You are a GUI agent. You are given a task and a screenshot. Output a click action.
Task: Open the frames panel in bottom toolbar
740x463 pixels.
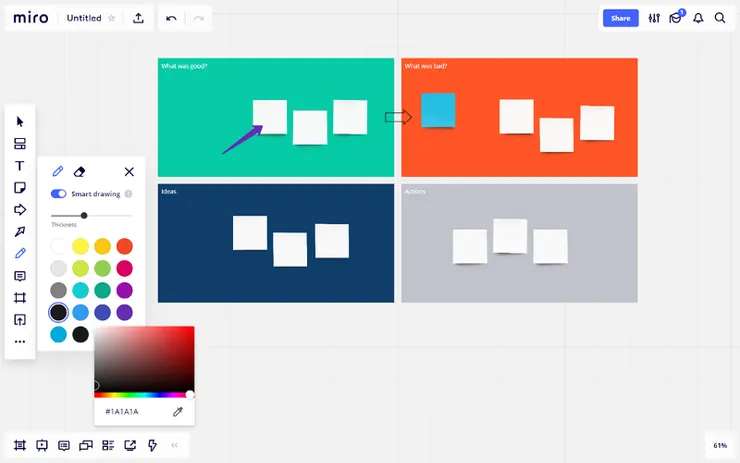click(20, 445)
